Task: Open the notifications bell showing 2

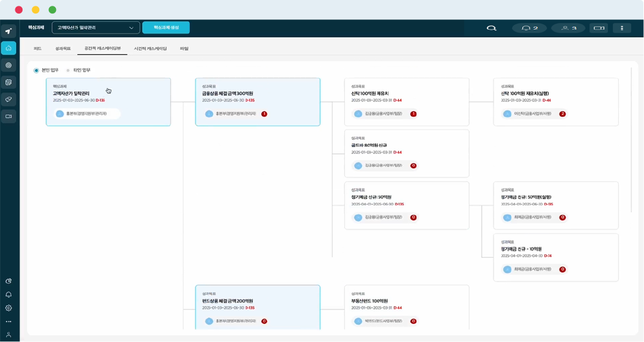Action: 529,28
